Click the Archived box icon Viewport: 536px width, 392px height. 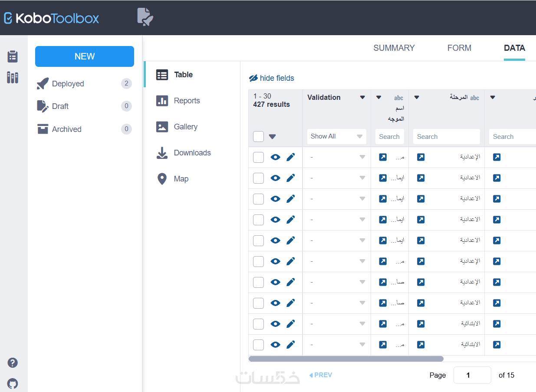43,129
